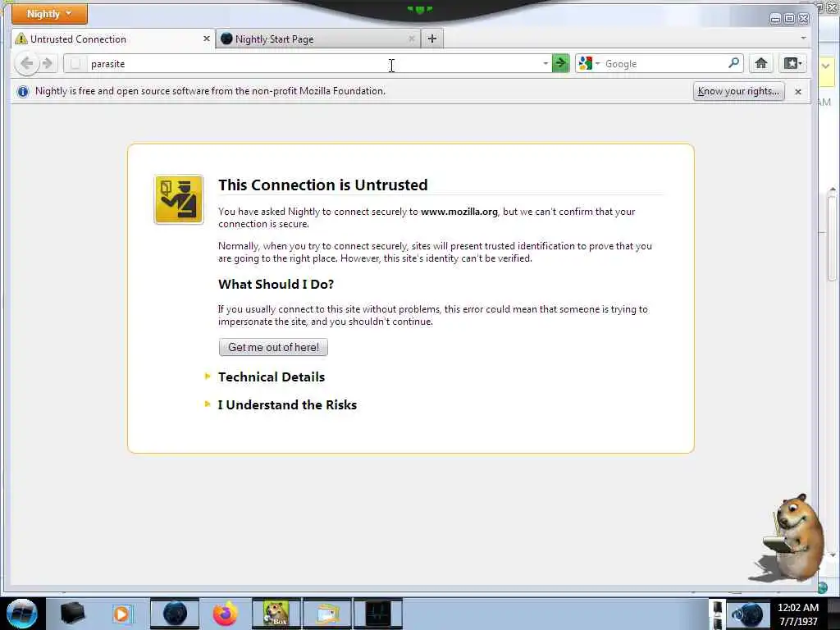Viewport: 840px width, 630px height.
Task: Click the background window scrollbar
Action: point(832,239)
